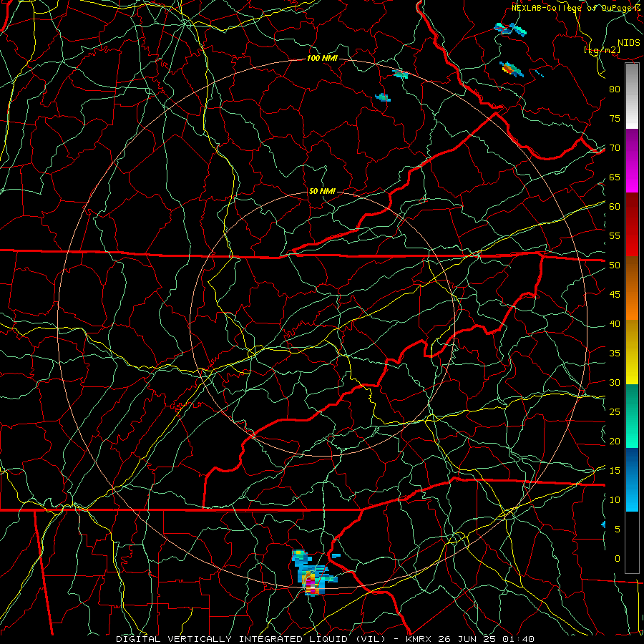Pick the yellow segment of the color bar
The height and width of the screenshot is (644, 644).
pos(632,352)
